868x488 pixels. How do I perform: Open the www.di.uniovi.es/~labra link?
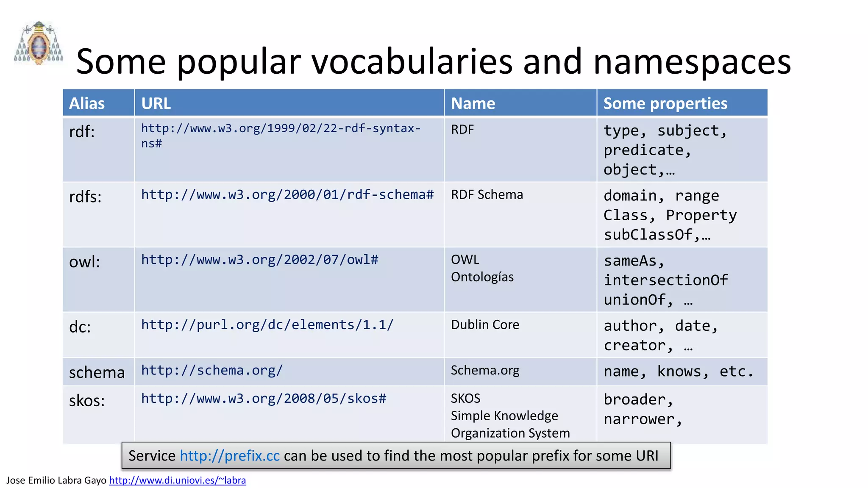(177, 480)
